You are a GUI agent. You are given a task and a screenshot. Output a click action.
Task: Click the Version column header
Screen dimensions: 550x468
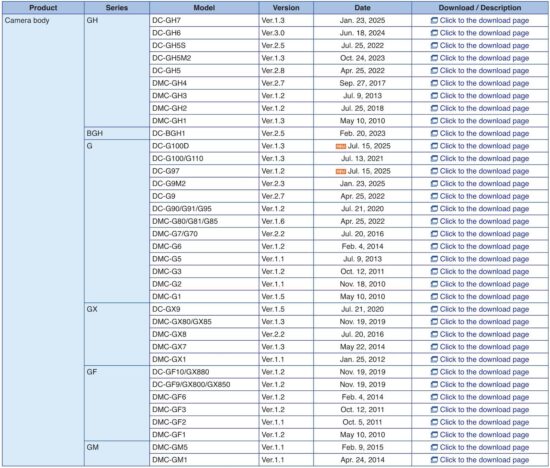tap(286, 8)
